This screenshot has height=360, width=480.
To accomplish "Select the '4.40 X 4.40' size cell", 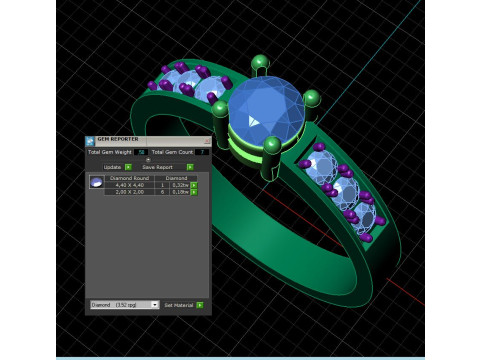I will click(130, 185).
